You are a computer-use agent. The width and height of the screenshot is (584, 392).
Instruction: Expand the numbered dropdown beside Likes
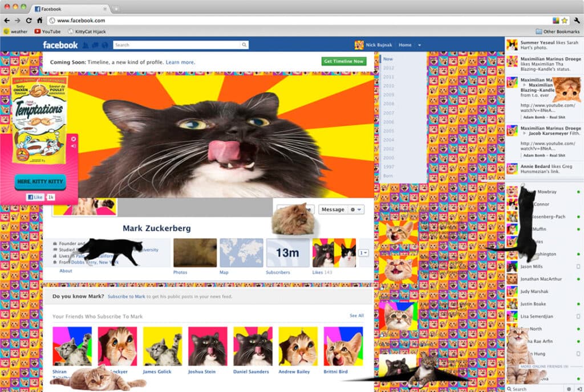click(363, 253)
